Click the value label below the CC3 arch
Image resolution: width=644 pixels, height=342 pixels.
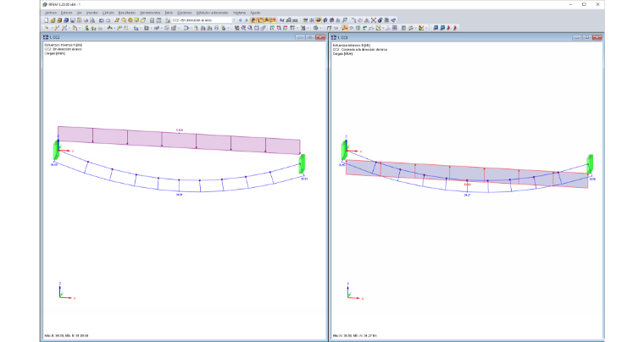(x=467, y=196)
